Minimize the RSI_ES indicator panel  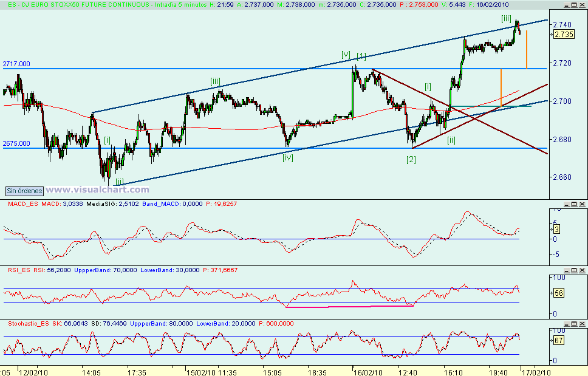point(567,270)
